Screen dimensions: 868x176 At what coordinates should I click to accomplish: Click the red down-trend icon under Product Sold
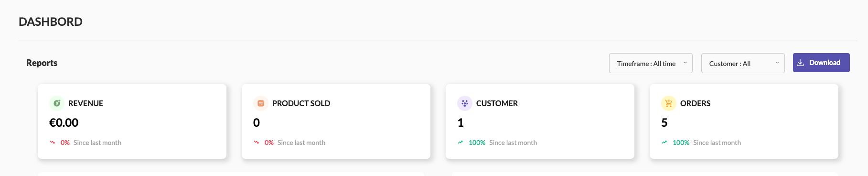pyautogui.click(x=257, y=142)
